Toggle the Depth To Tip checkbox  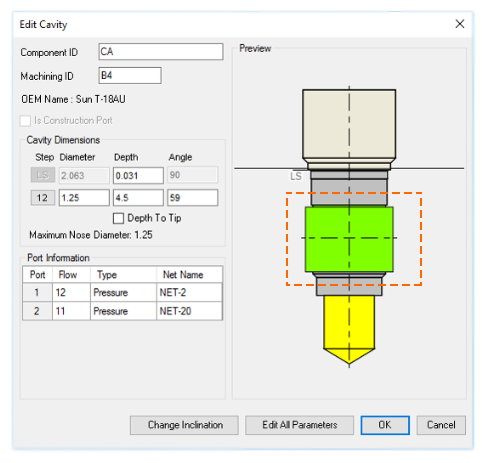click(x=118, y=218)
